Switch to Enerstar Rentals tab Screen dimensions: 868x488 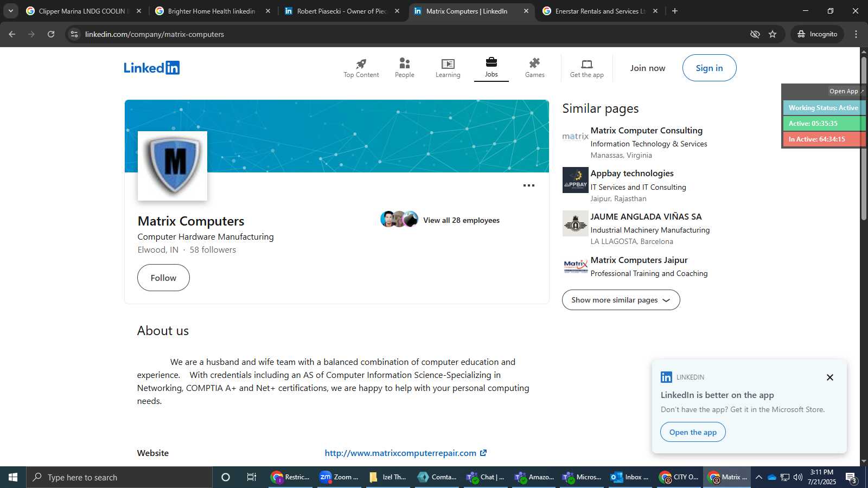pos(600,11)
